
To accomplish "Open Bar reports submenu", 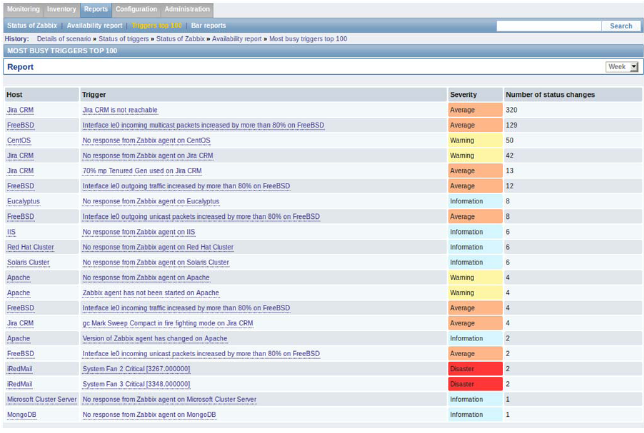I will pyautogui.click(x=208, y=25).
